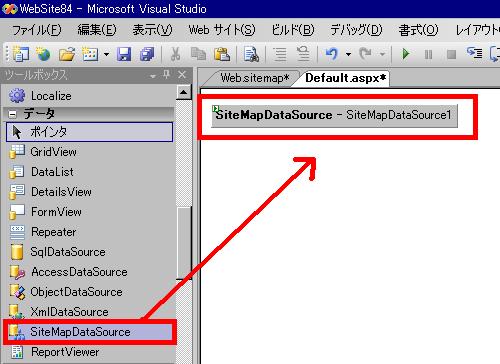Click the SiteMapDataSource1 smart tag glyph

coord(215,108)
